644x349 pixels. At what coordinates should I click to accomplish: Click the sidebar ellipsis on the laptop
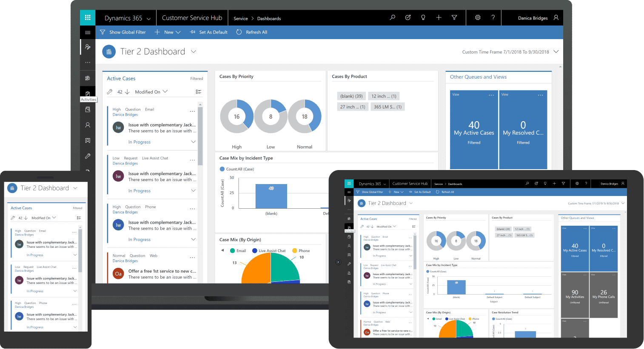[88, 62]
